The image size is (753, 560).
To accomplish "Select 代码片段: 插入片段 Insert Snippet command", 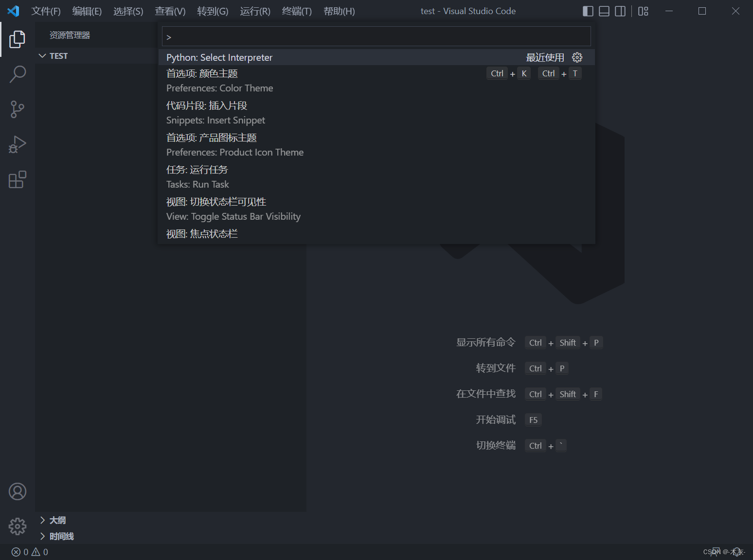I will (376, 113).
